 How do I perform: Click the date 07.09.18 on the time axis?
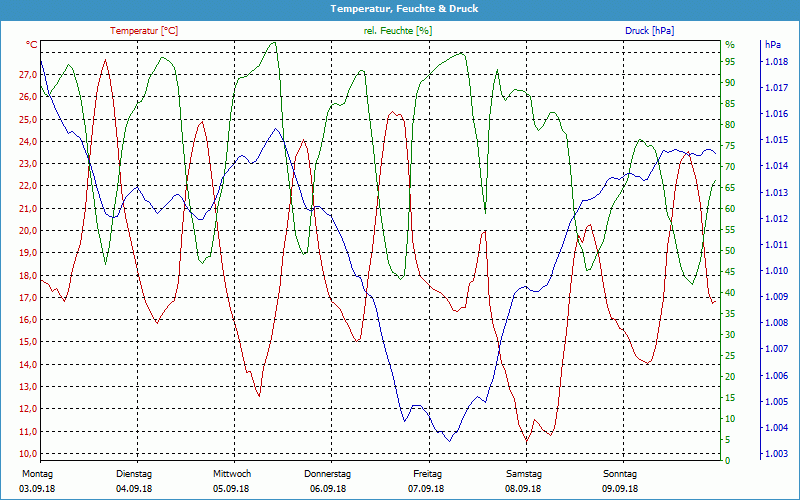click(426, 489)
